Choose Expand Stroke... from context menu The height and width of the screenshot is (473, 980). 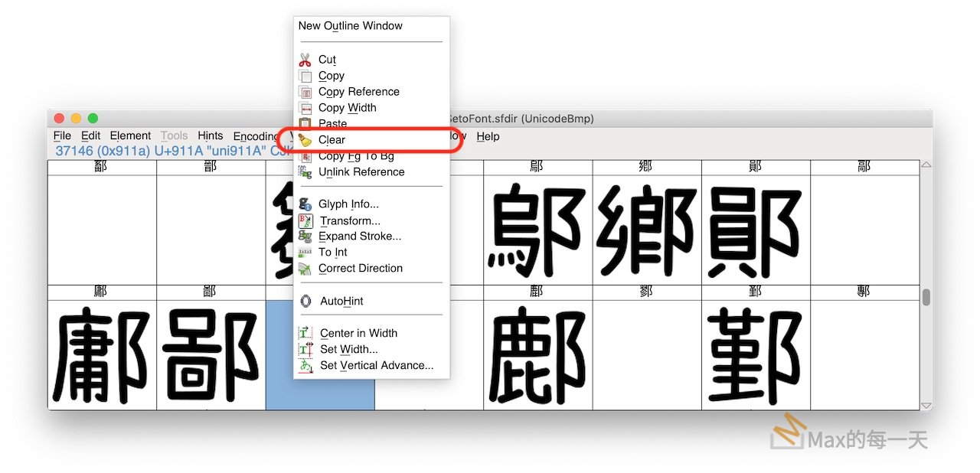[x=359, y=236]
